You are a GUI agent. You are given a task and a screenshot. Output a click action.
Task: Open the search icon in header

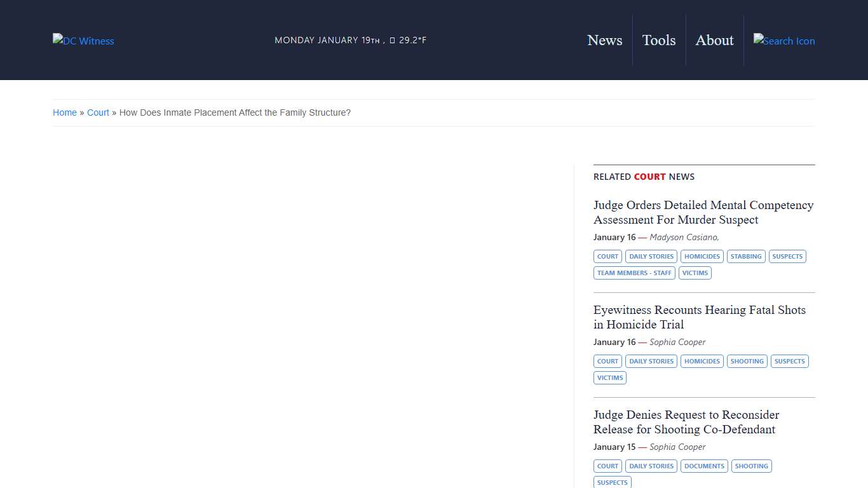point(783,41)
